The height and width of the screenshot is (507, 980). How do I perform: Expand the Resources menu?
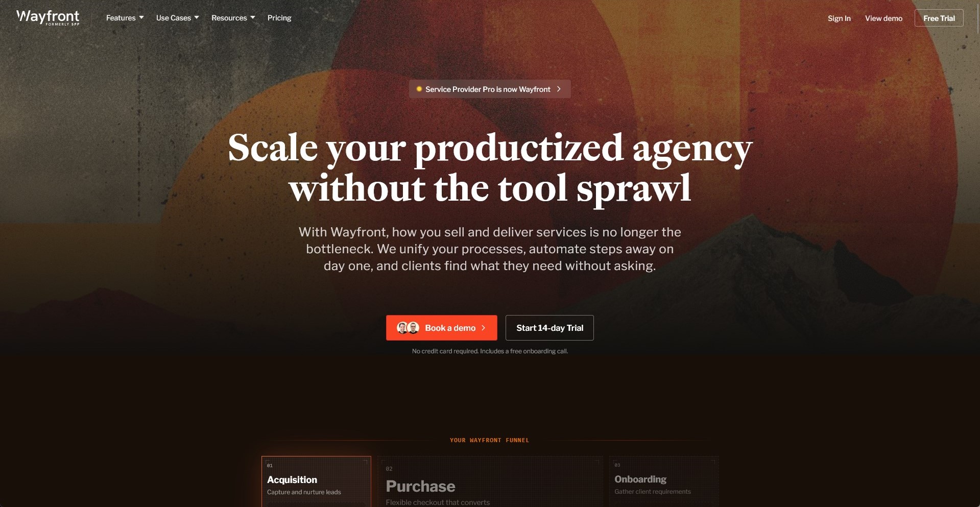coord(233,18)
